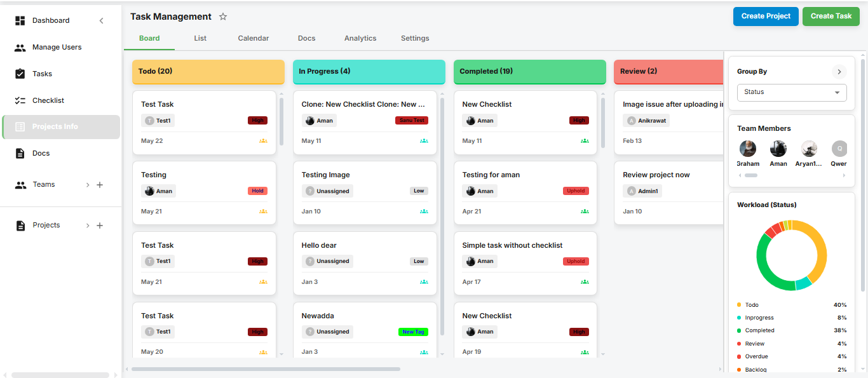Click Completed column scroll down arrow

click(603, 354)
